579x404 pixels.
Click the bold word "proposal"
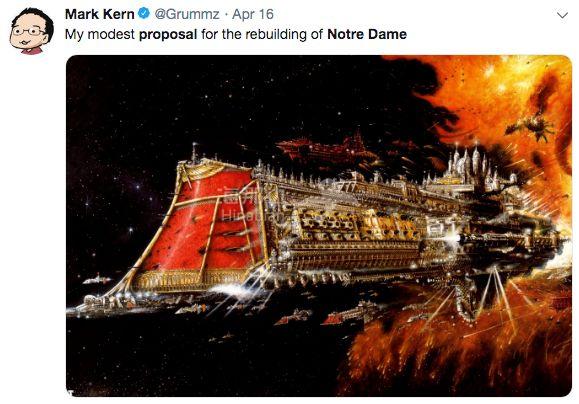[168, 34]
